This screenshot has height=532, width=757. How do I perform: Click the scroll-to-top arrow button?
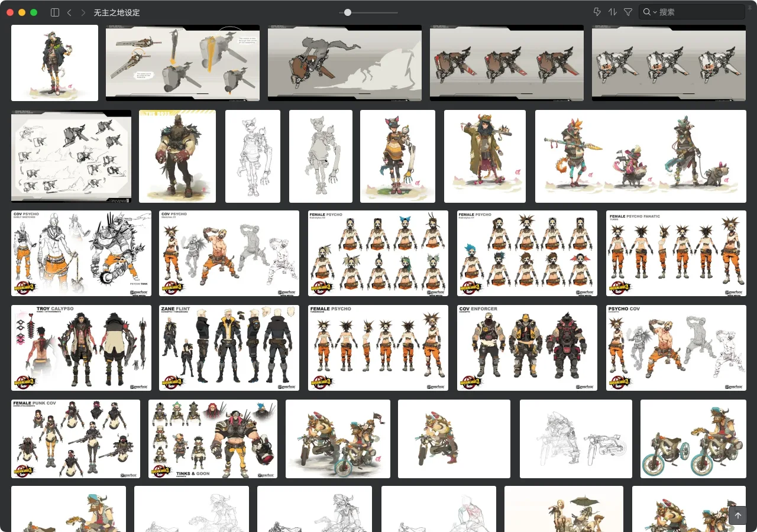coord(738,515)
